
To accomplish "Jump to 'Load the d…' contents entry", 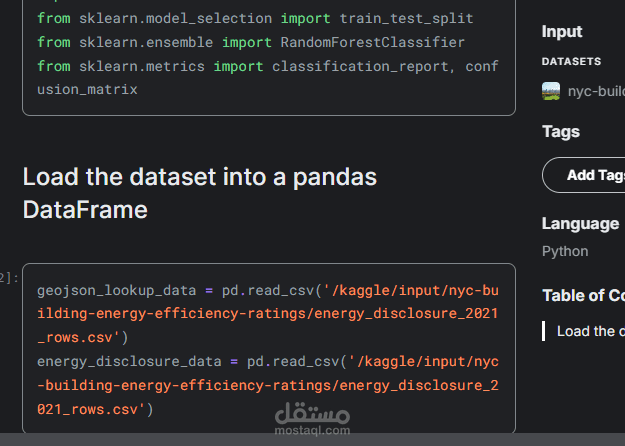I will tap(590, 331).
